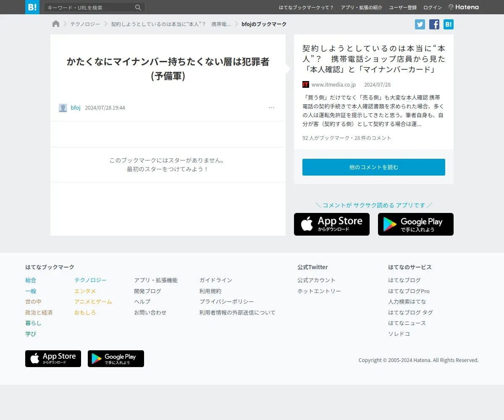Open footer 総合 category
This screenshot has height=420, width=504.
pyautogui.click(x=31, y=280)
